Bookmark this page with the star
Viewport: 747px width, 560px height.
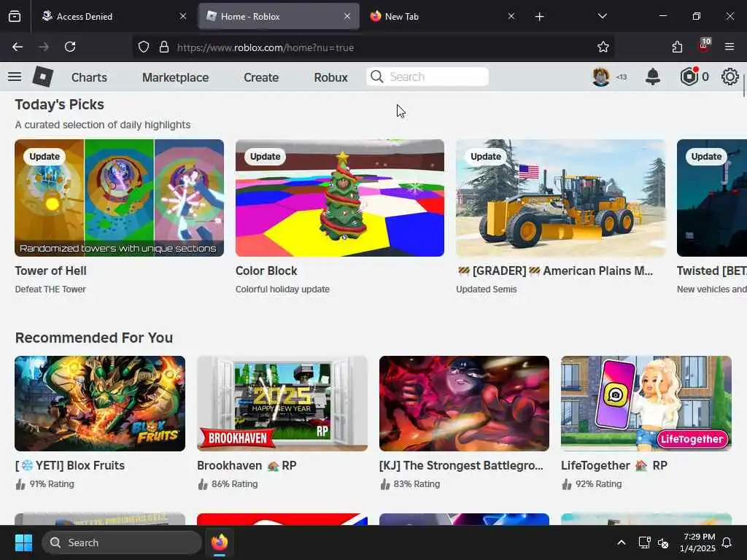[x=603, y=47]
